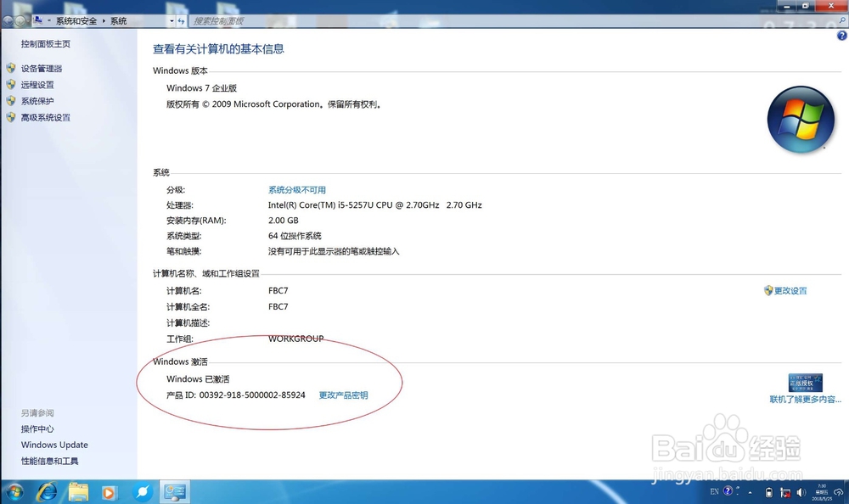Click the volume speaker icon in tray
The width and height of the screenshot is (849, 504).
801,492
